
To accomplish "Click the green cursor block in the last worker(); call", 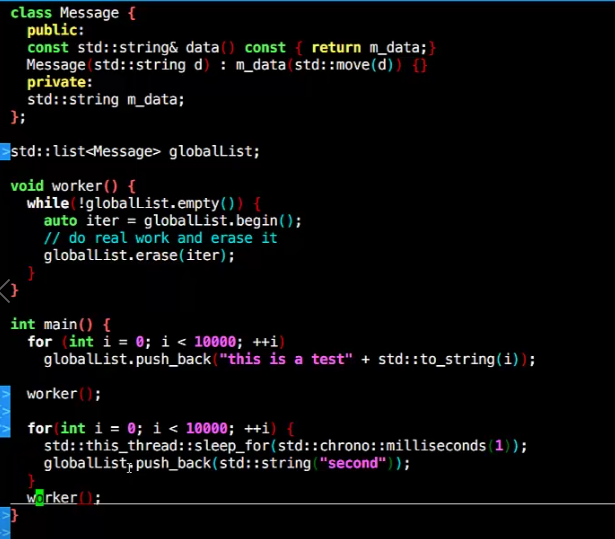I will [40, 497].
